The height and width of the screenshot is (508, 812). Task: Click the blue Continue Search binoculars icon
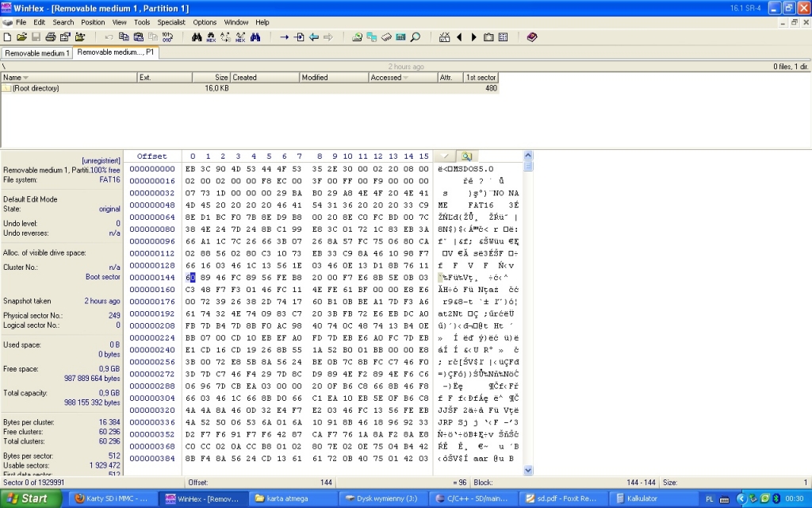[x=255, y=37]
